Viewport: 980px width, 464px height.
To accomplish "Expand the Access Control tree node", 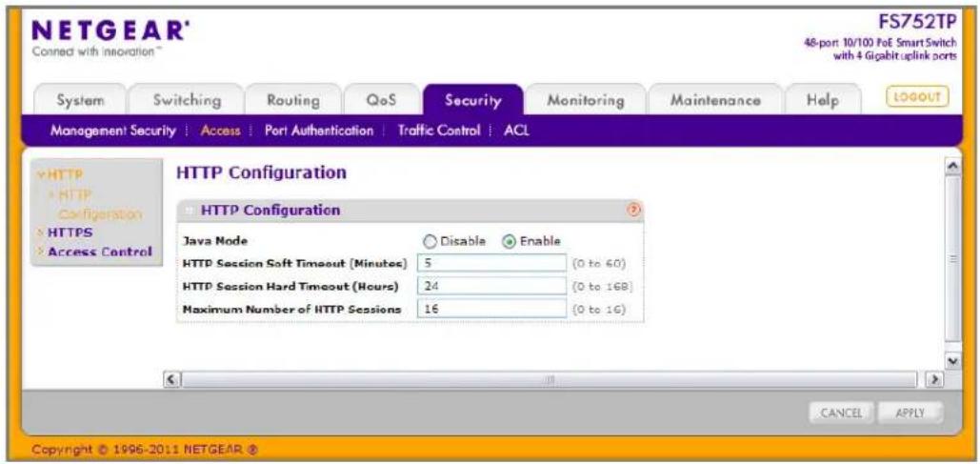I will point(41,252).
